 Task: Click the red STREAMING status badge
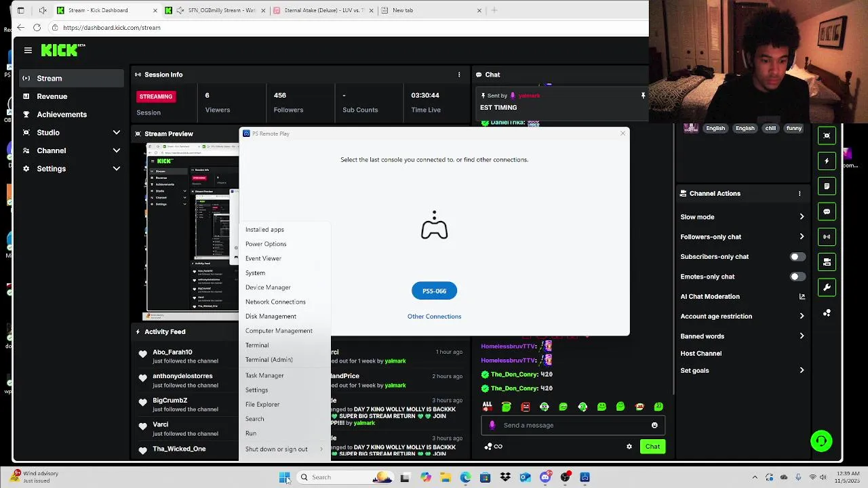(x=156, y=96)
